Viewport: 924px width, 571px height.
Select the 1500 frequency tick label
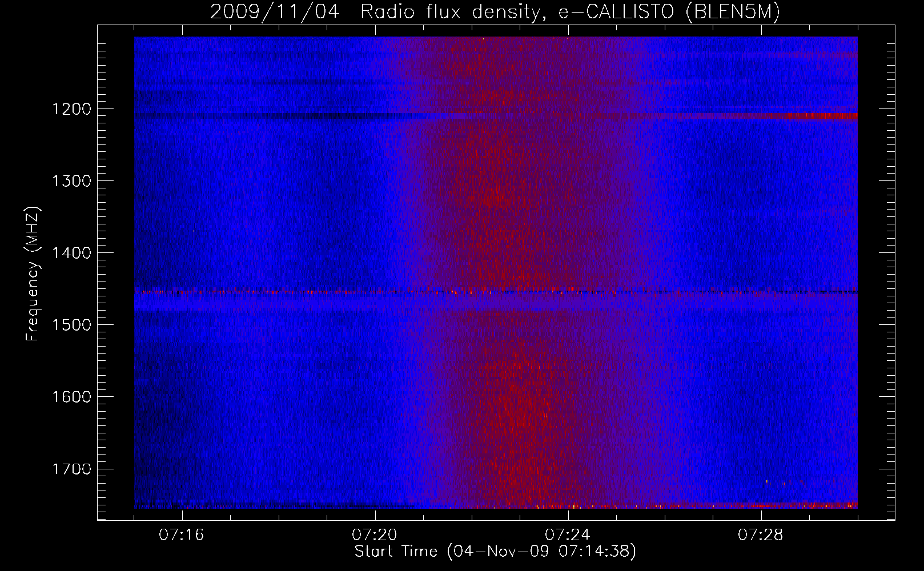(x=71, y=325)
